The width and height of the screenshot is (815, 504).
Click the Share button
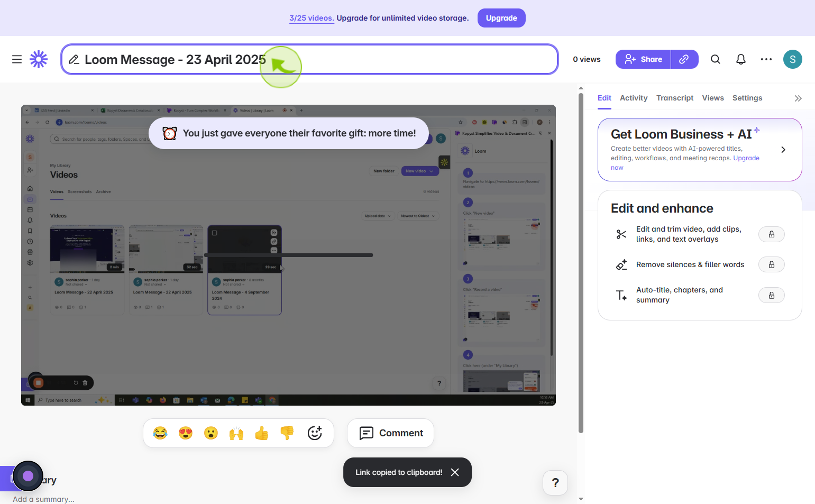tap(643, 59)
